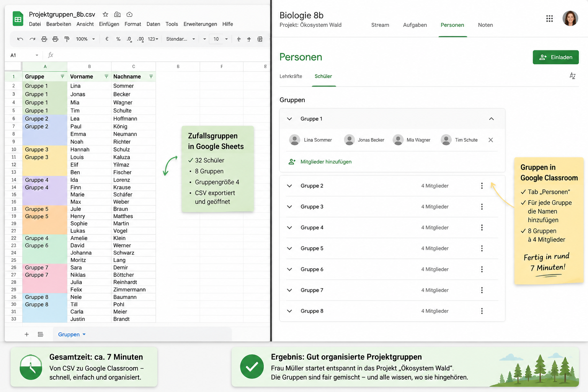The width and height of the screenshot is (588, 392).
Task: Sort students with the A-Z icon
Action: 572,76
